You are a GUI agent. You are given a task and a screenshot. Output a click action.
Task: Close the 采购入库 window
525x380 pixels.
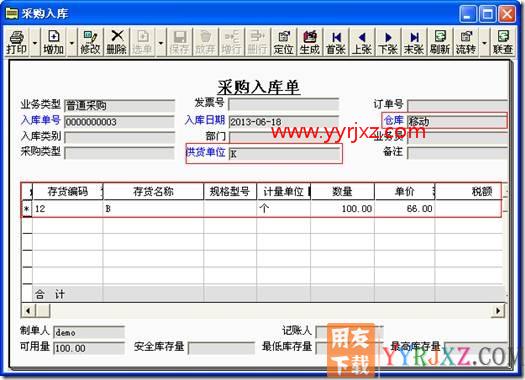coord(507,14)
